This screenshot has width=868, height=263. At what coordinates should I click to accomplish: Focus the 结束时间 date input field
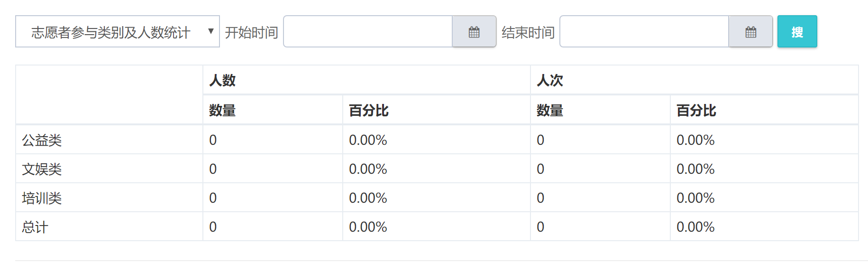pyautogui.click(x=644, y=32)
